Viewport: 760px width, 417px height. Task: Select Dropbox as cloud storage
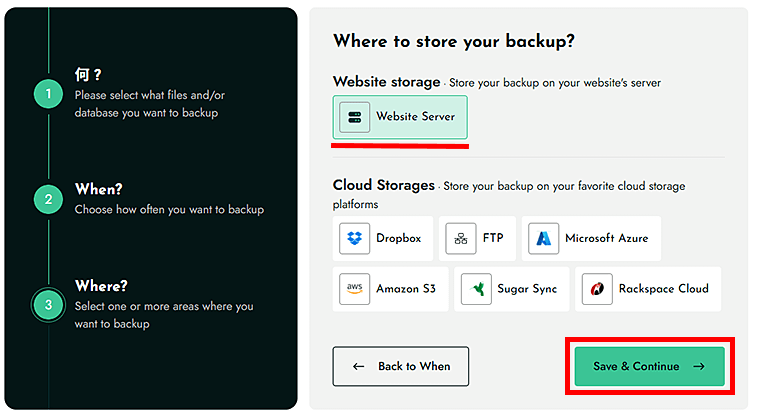383,238
